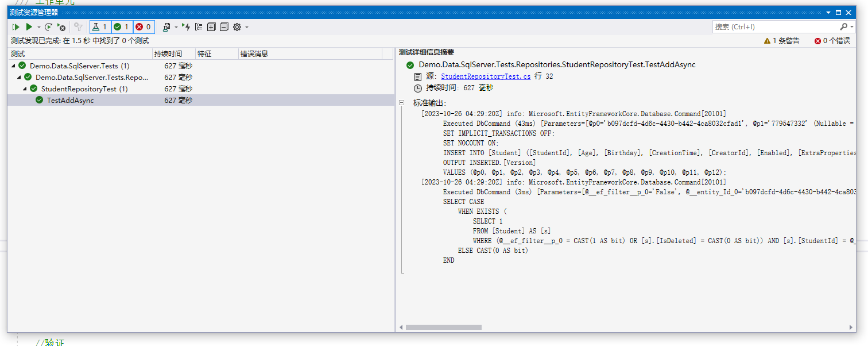Open the playlist flask icon
868x346 pixels.
tap(166, 27)
